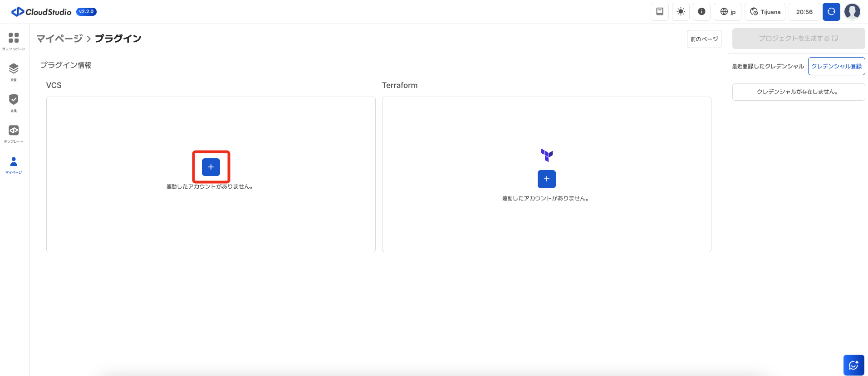Go to 資産 assets section

tap(14, 71)
